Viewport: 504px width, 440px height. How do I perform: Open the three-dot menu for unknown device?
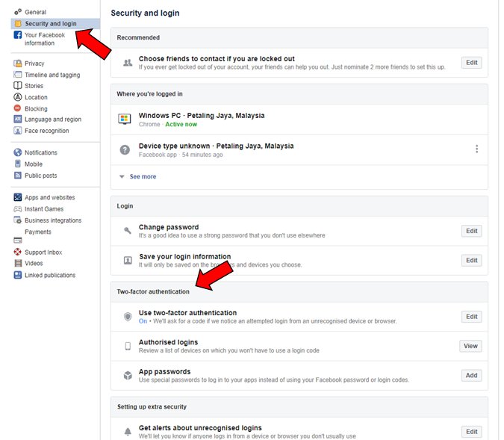(476, 149)
